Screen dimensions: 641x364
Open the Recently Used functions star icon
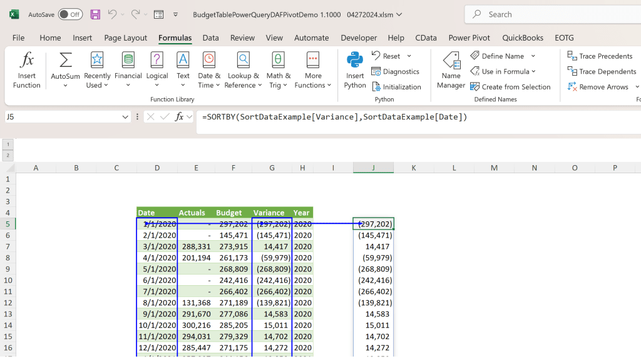click(x=97, y=59)
